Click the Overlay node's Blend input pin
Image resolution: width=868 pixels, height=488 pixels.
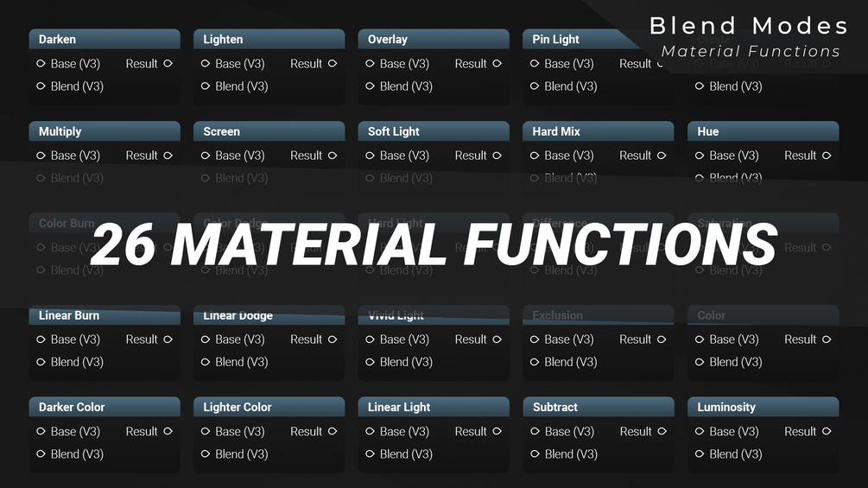[x=370, y=86]
